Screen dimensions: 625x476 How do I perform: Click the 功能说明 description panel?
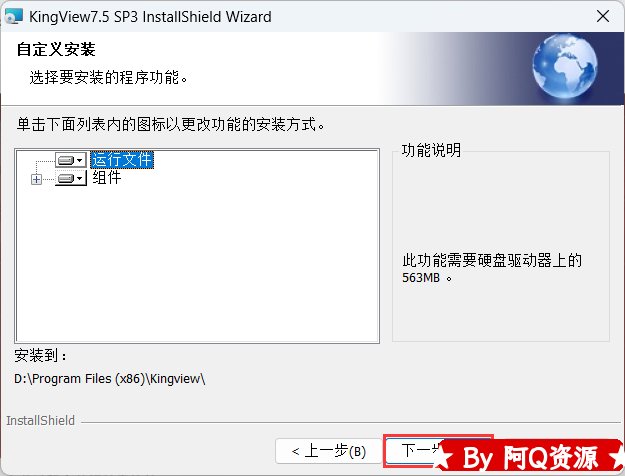coord(501,245)
